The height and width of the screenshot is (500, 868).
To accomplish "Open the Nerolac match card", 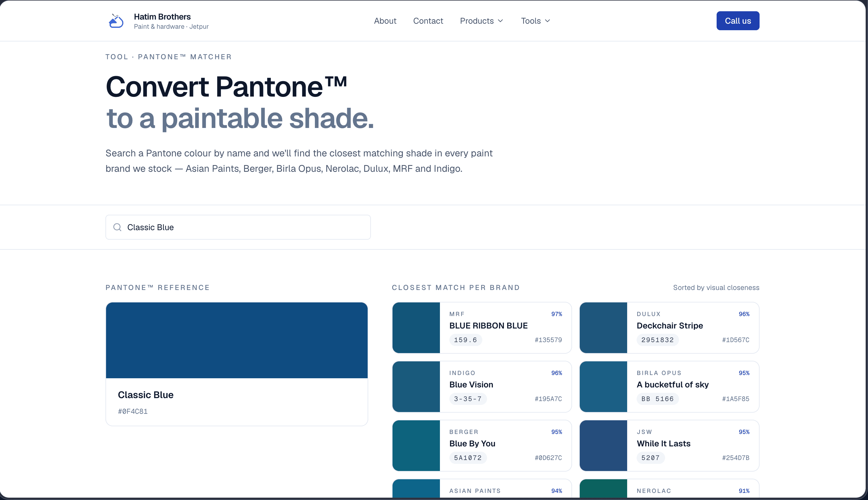I will (x=669, y=489).
